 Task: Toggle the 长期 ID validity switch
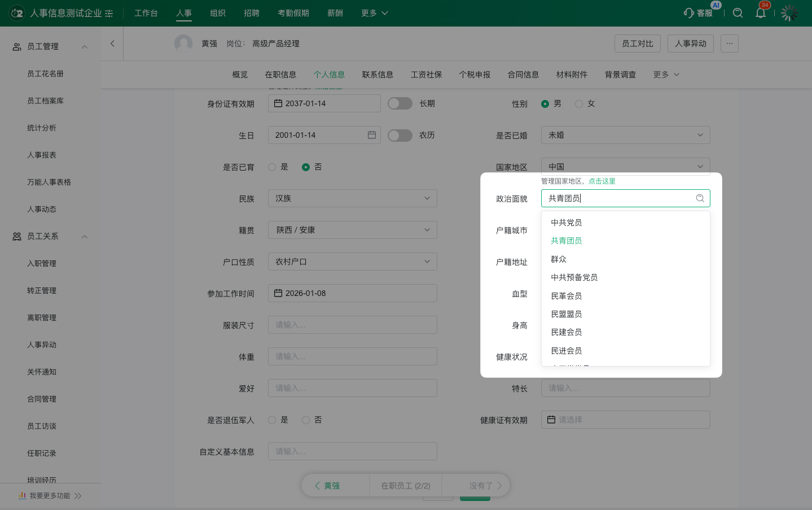(400, 103)
